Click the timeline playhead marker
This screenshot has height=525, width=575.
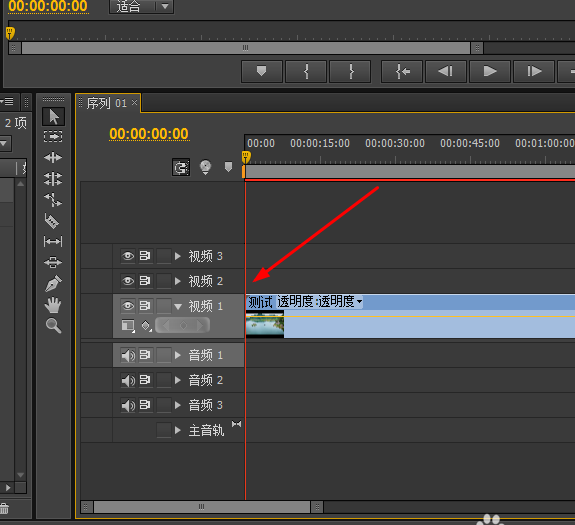(246, 157)
